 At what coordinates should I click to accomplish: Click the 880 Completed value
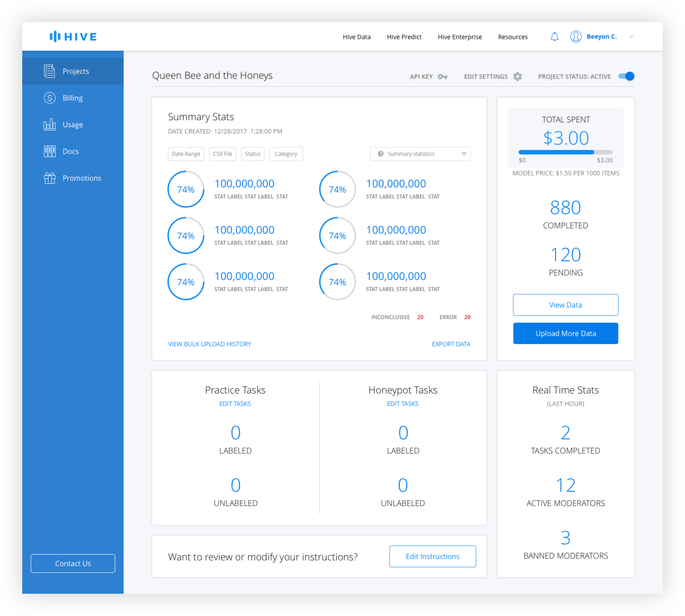pos(566,208)
